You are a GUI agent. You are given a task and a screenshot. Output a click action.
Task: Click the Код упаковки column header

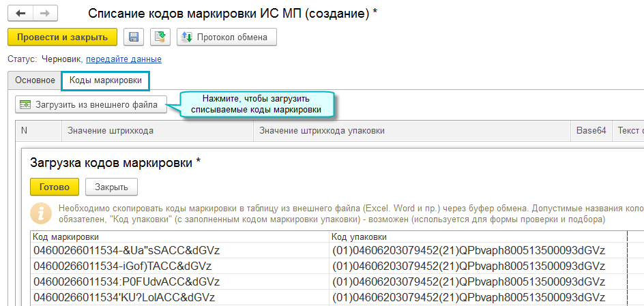[x=355, y=236]
